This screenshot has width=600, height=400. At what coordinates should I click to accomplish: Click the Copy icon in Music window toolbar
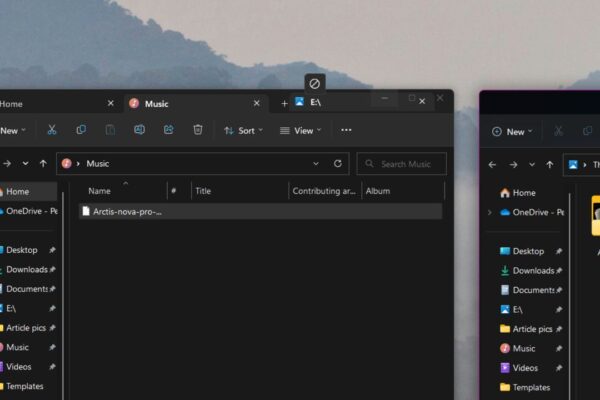coord(81,130)
